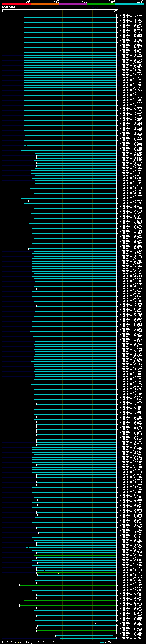This screenshot has width=146, height=644.
Task: Select label UniRef100_B3S4L7
Action: (x=131, y=409)
